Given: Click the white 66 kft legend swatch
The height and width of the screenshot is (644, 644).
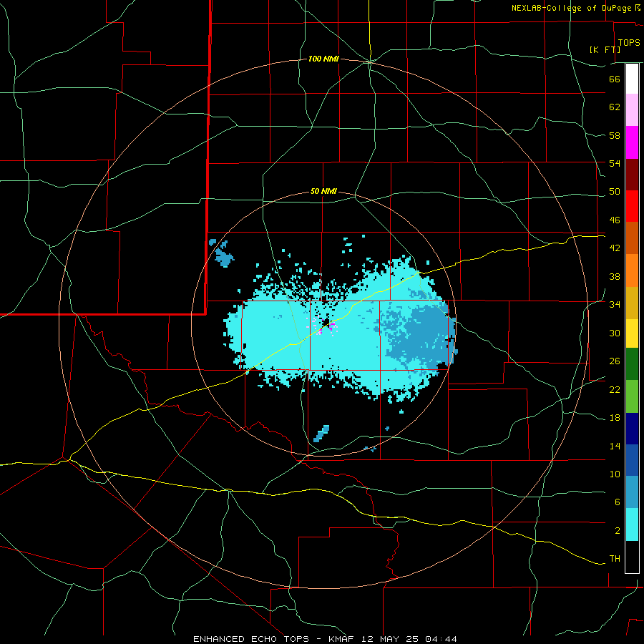Looking at the screenshot, I should pyautogui.click(x=632, y=79).
